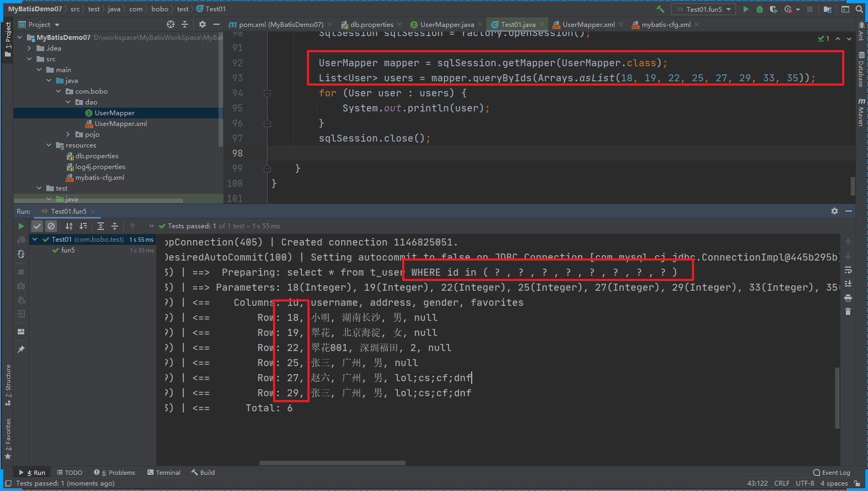Toggle the Project side tool window
Screen dimensions: 868x491
pyautogui.click(x=8, y=39)
